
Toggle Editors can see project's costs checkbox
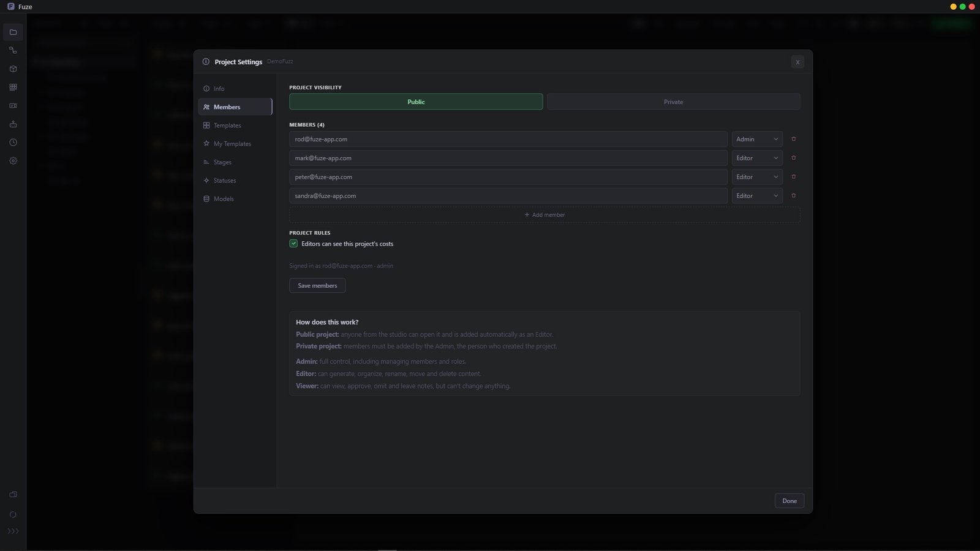click(x=293, y=244)
